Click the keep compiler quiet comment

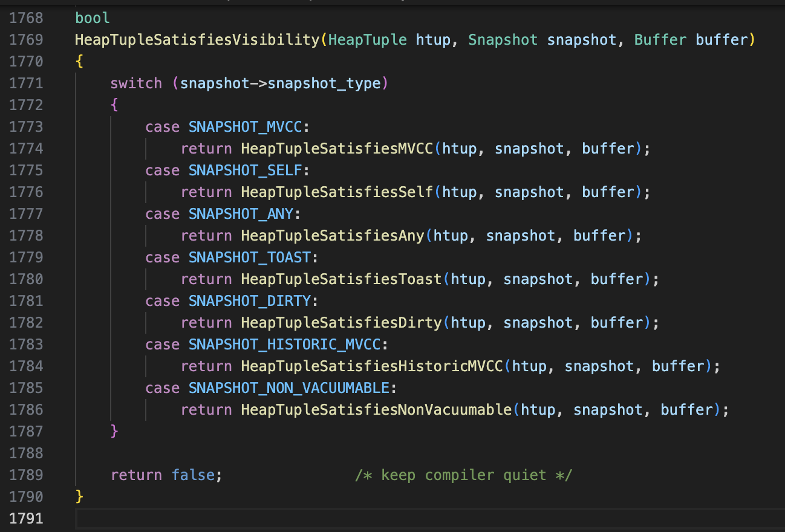(x=463, y=475)
